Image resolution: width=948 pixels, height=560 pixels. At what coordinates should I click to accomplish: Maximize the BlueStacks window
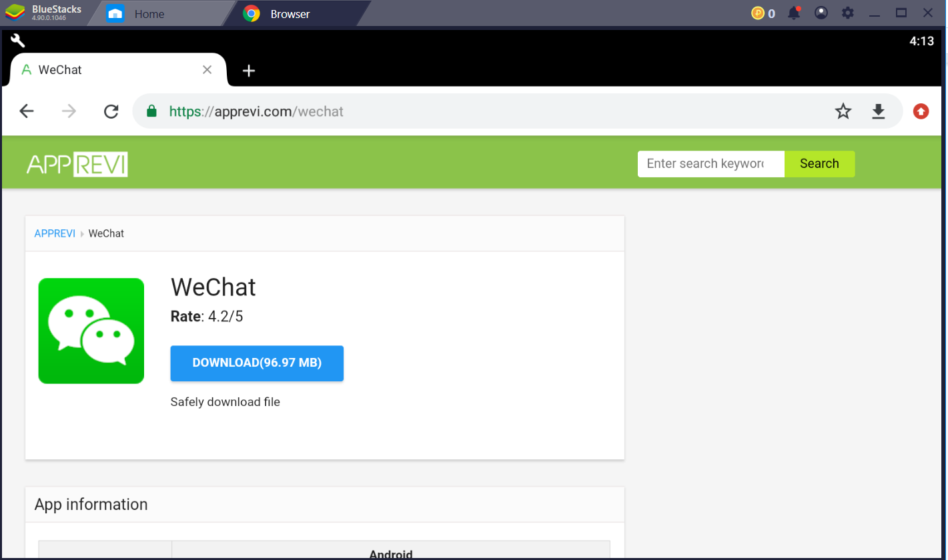(x=901, y=13)
